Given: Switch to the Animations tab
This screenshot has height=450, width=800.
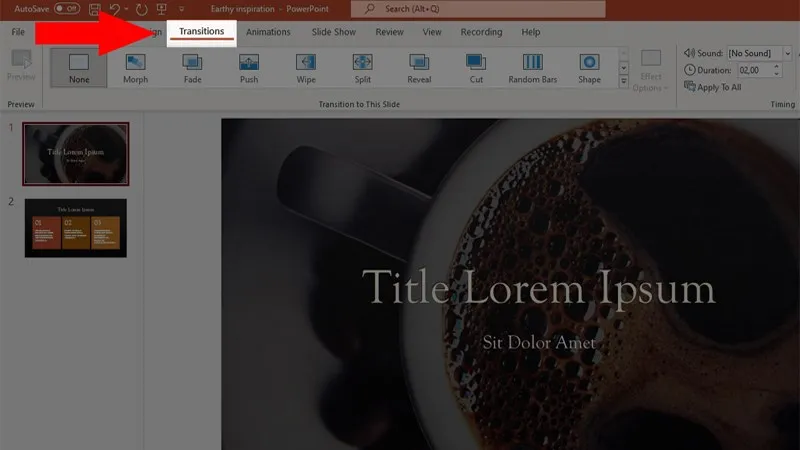Looking at the screenshot, I should pos(268,32).
